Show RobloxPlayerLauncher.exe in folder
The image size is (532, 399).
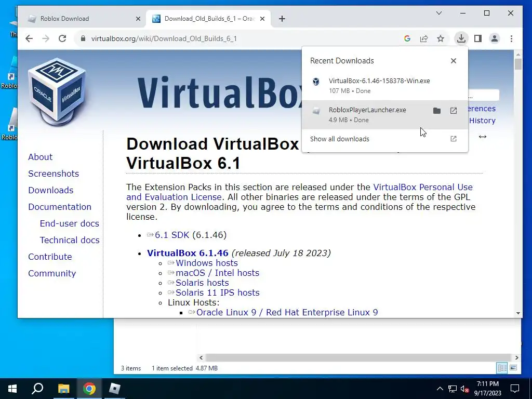(437, 111)
